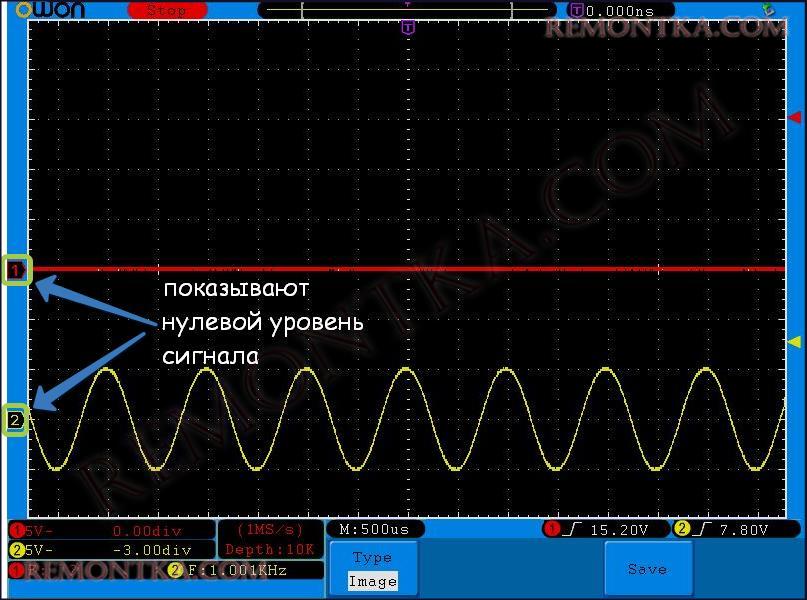Click the M:500us timebase setting

pyautogui.click(x=375, y=529)
